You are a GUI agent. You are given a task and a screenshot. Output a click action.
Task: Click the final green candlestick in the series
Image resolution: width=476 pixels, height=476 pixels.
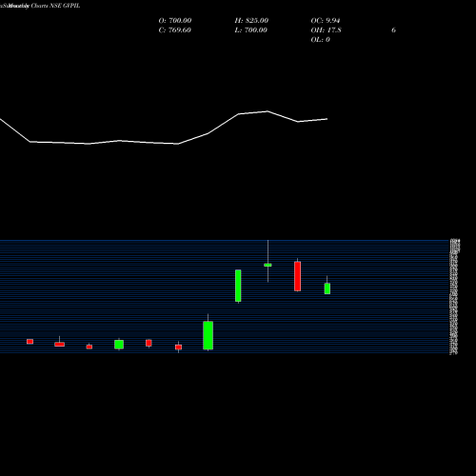pyautogui.click(x=327, y=288)
